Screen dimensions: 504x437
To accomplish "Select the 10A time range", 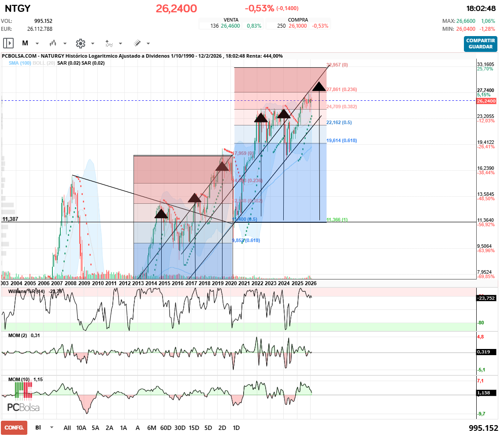I will 81,428.
